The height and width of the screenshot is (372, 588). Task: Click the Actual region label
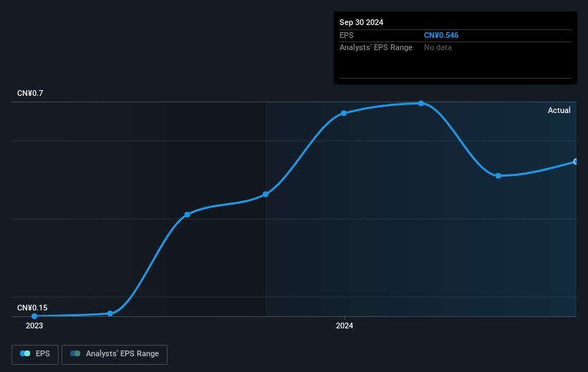point(559,110)
